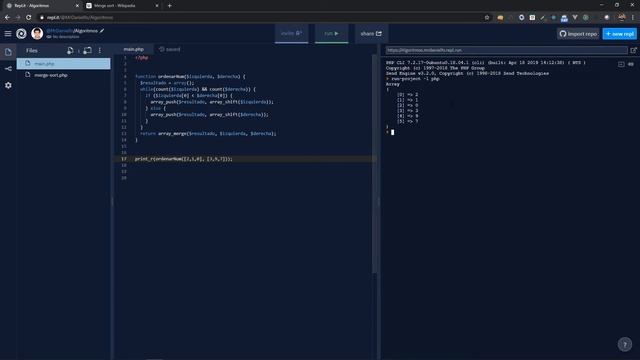Click the repl.run URL field in console
The height and width of the screenshot is (360, 640).
coord(506,50)
